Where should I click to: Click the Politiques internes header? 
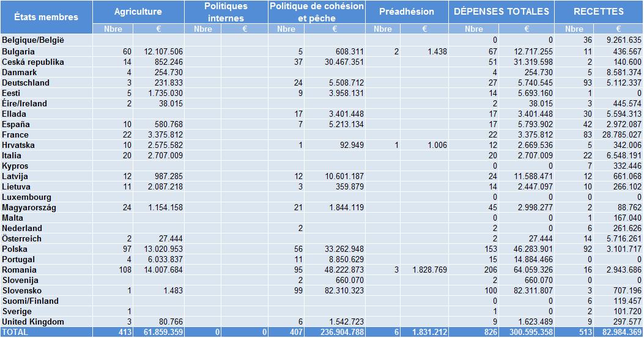[226, 12]
